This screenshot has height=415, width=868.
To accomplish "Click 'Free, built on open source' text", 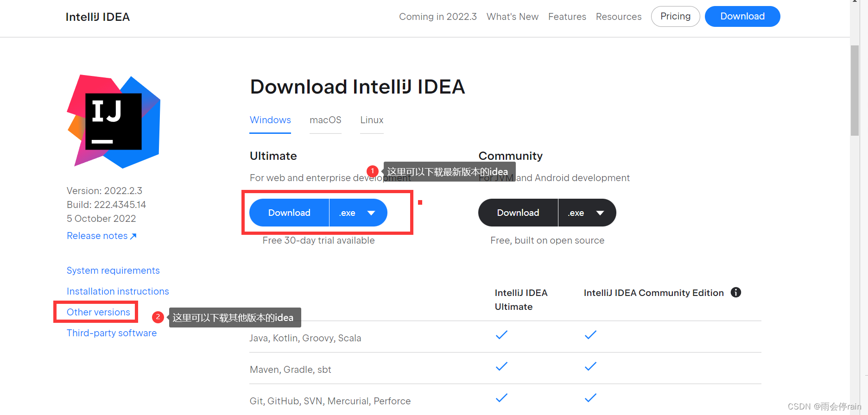I will [547, 240].
